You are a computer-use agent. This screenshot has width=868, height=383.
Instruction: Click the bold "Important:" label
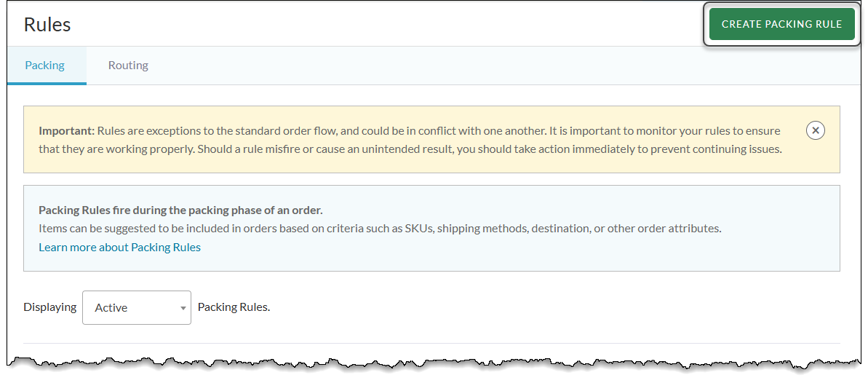[67, 131]
